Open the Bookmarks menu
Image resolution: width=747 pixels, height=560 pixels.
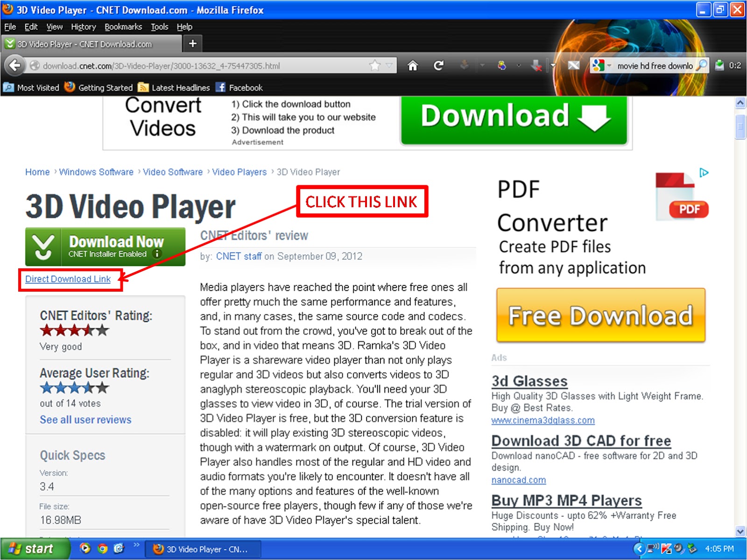(x=123, y=27)
